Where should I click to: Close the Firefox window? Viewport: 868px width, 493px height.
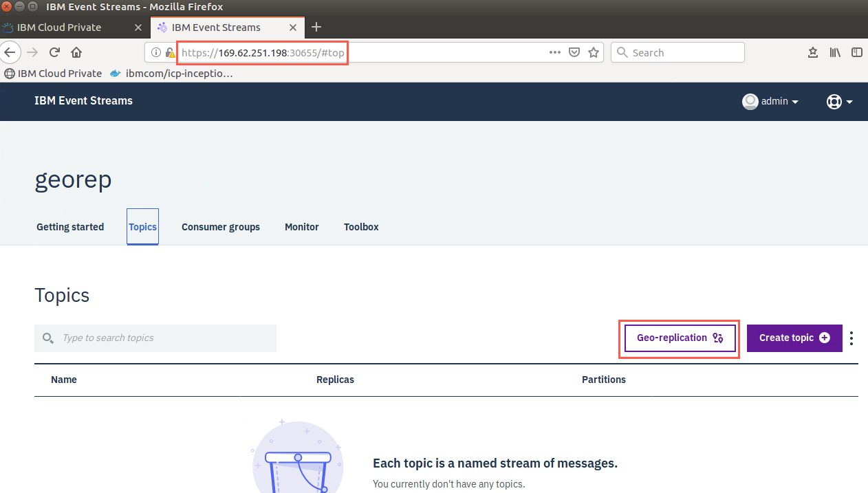(x=7, y=7)
